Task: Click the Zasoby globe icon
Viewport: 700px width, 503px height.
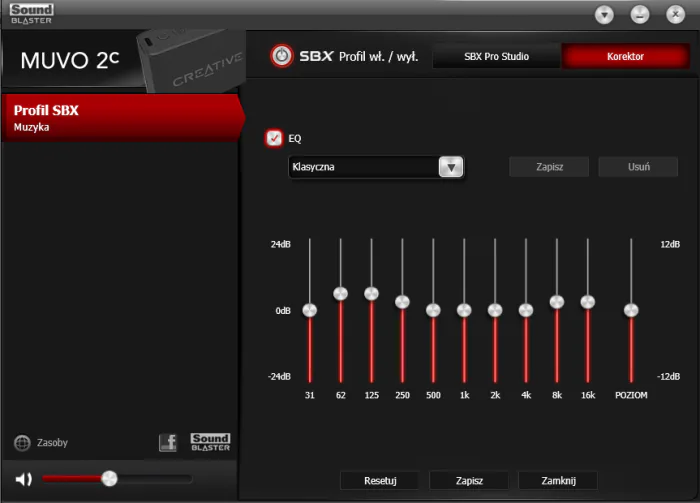Action: pos(22,443)
